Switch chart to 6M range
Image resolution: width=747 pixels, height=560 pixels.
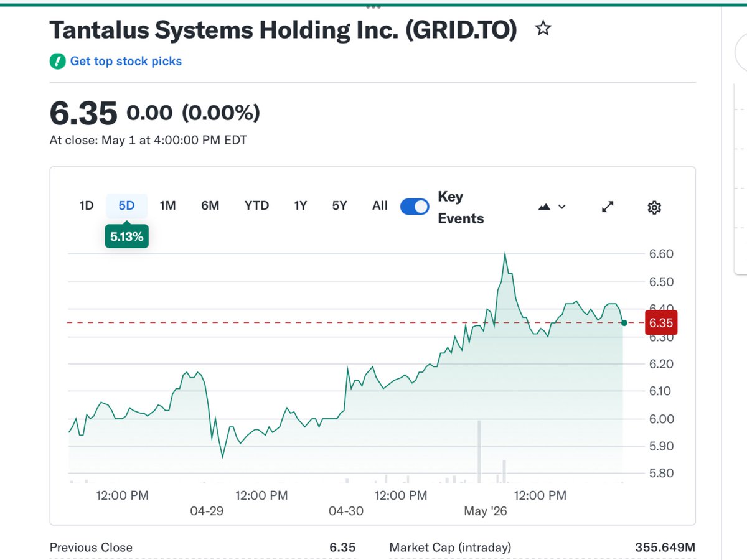210,205
